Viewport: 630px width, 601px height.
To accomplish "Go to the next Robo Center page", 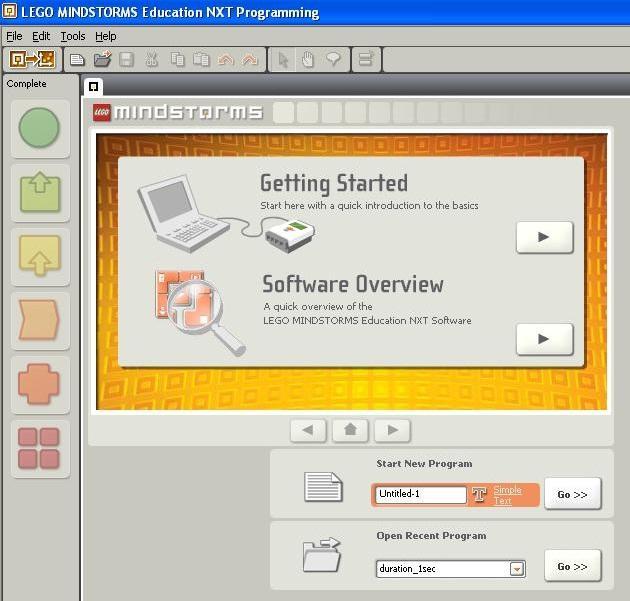I will [392, 431].
